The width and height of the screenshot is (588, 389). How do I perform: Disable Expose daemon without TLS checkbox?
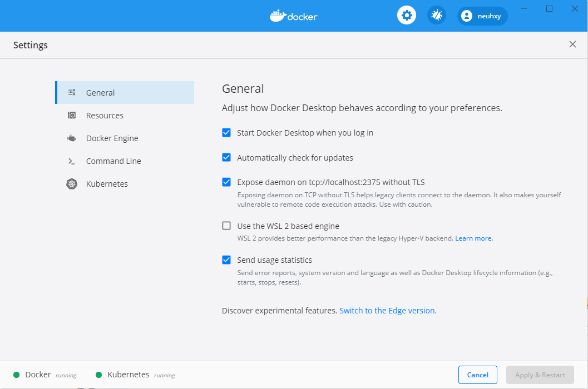pyautogui.click(x=226, y=182)
